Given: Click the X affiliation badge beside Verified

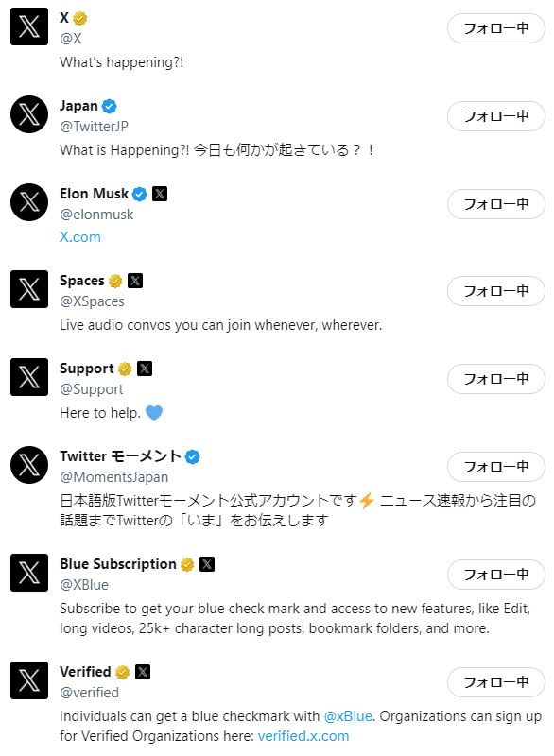Looking at the screenshot, I should coord(142,671).
